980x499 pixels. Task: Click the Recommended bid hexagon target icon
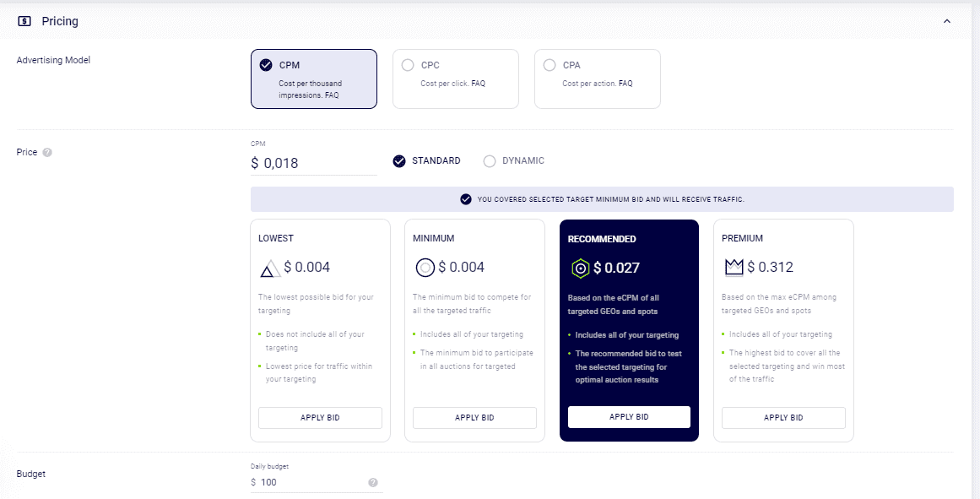581,268
